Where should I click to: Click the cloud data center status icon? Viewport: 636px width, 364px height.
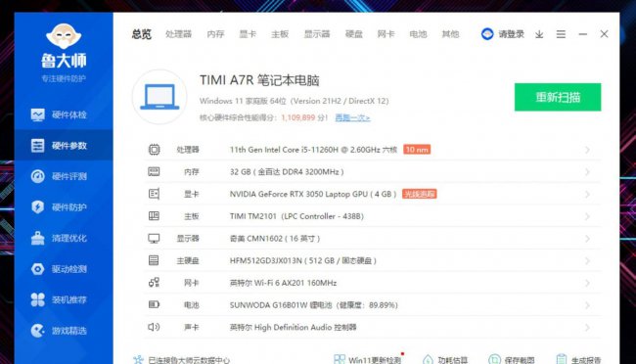click(138, 359)
